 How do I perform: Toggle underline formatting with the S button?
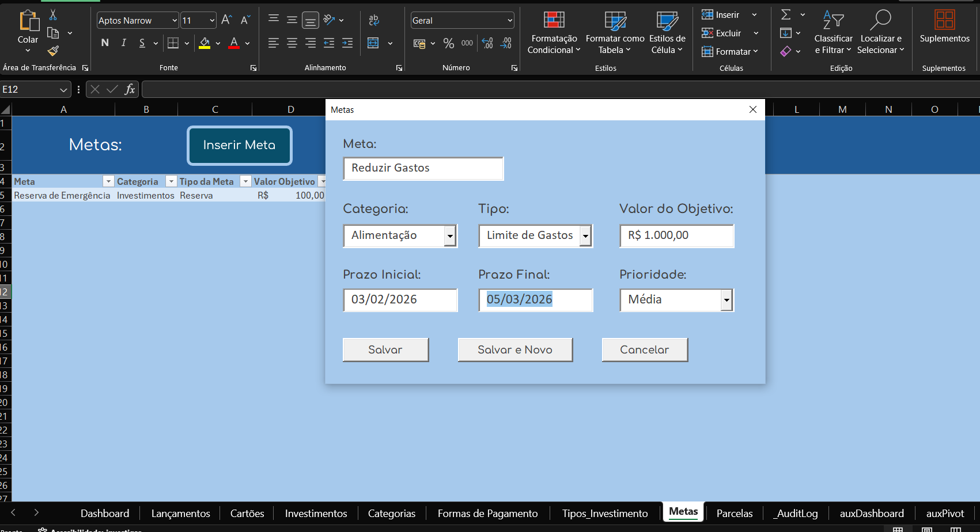coord(142,43)
